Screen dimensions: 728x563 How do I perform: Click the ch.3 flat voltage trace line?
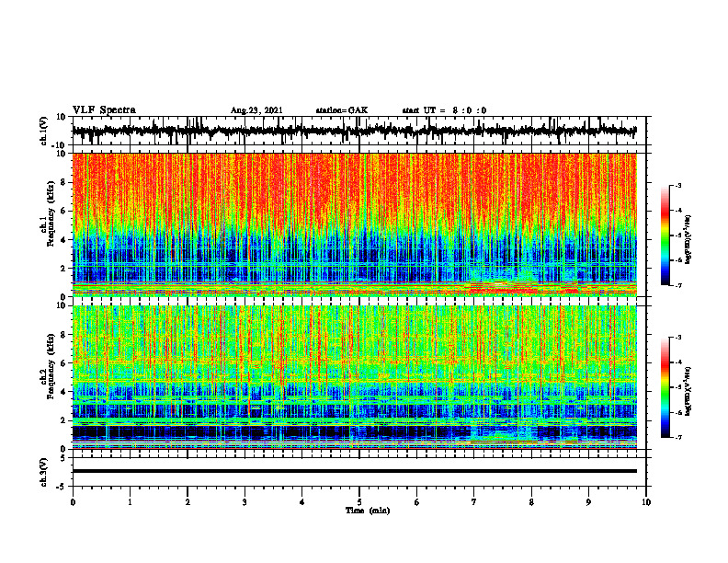pos(354,471)
